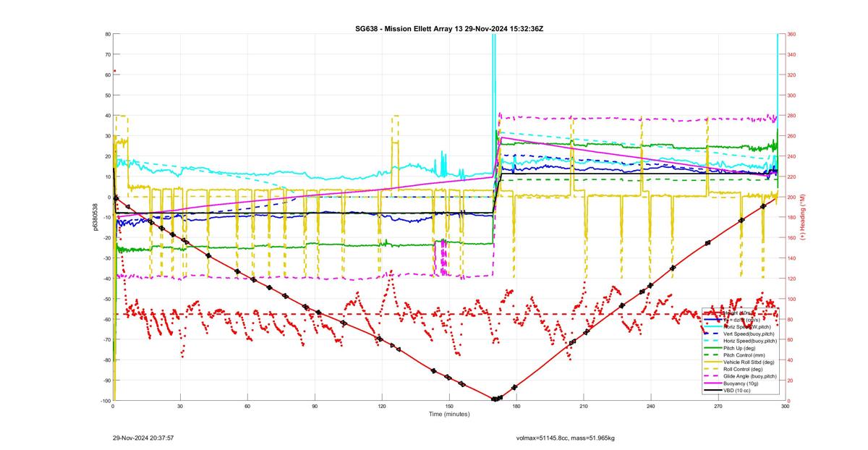Select the 140 tick on the heading axis
The height and width of the screenshot is (450, 868).
tap(792, 258)
